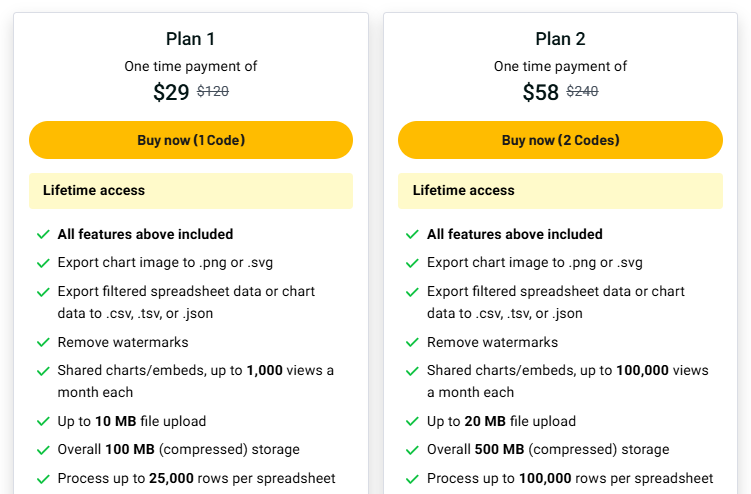Screen dimensions: 751x494
Task: Click the Plan 2 Lifetime access banner
Action: click(x=560, y=191)
